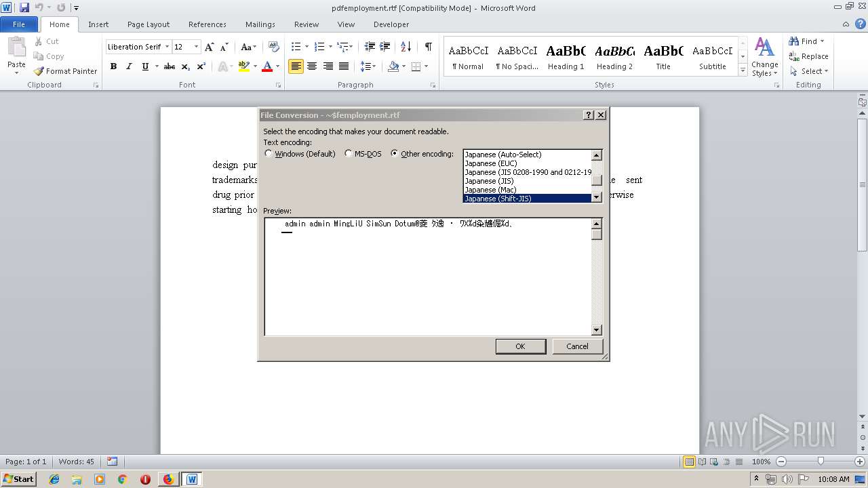868x488 pixels.
Task: Switch to the Page Layout tab
Action: (x=149, y=24)
